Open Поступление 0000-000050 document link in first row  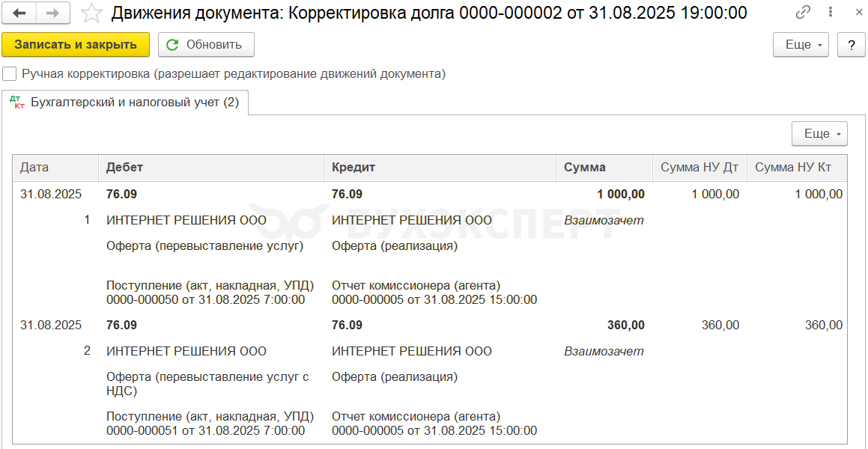click(x=210, y=293)
